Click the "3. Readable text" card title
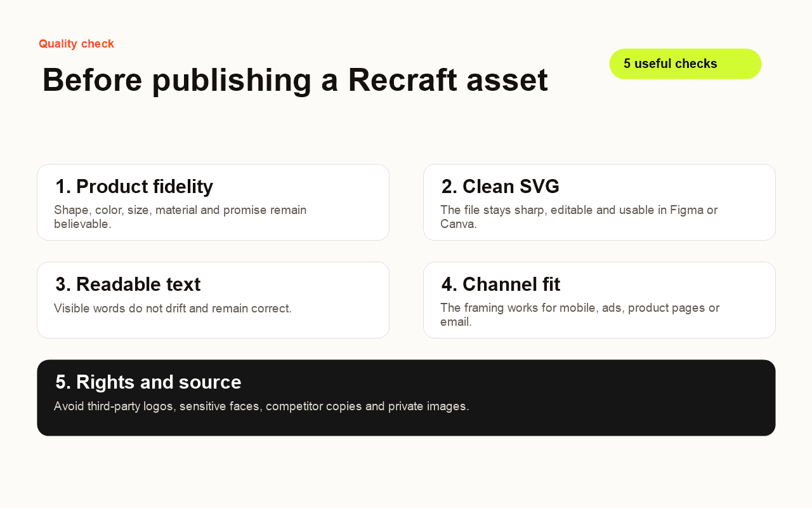Image resolution: width=812 pixels, height=508 pixels. coord(128,284)
